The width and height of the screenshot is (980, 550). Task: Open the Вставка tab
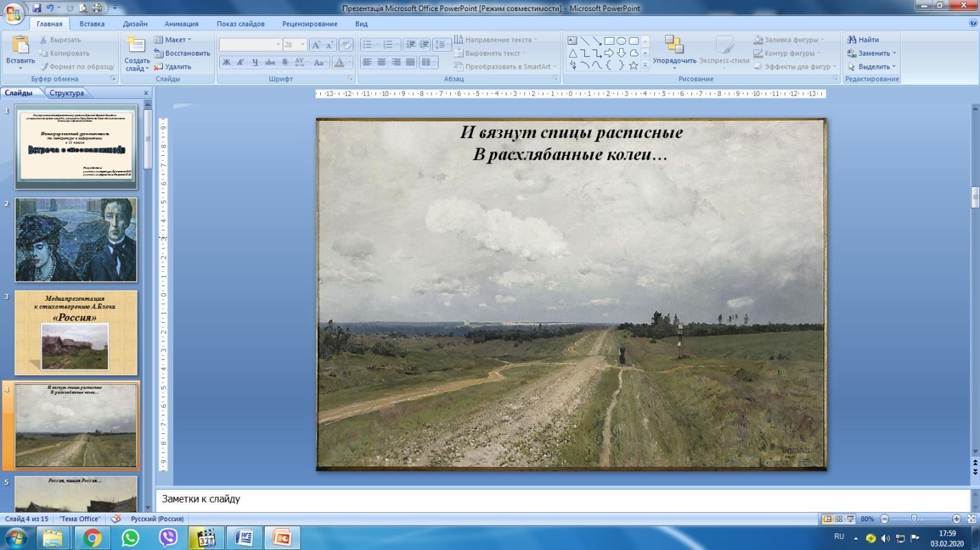[x=92, y=23]
